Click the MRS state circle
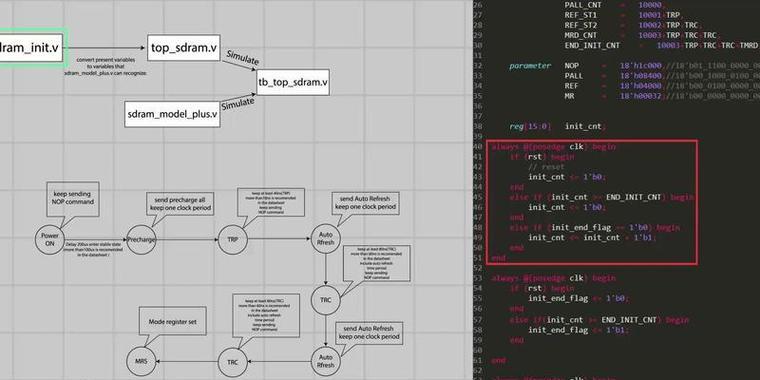The width and height of the screenshot is (760, 380). [142, 362]
